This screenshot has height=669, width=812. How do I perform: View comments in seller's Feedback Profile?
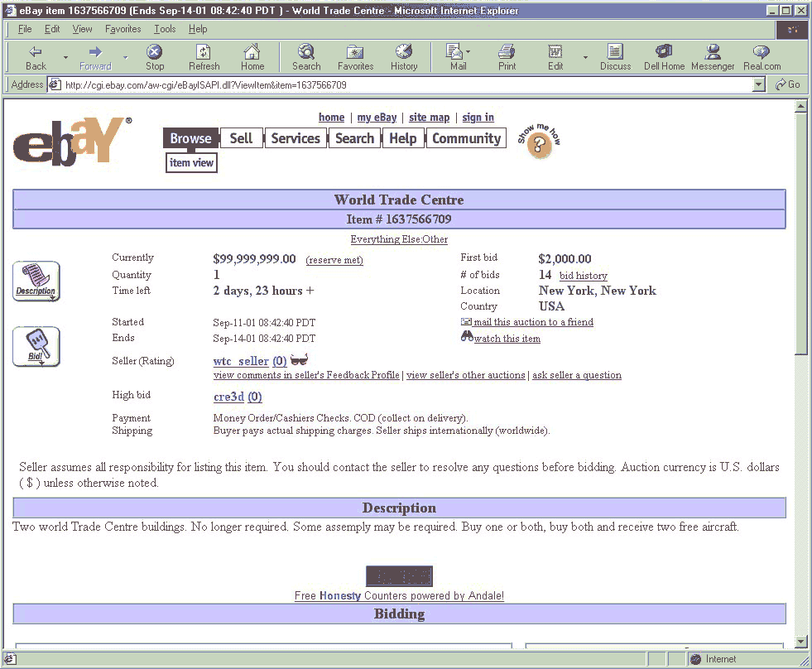click(306, 375)
